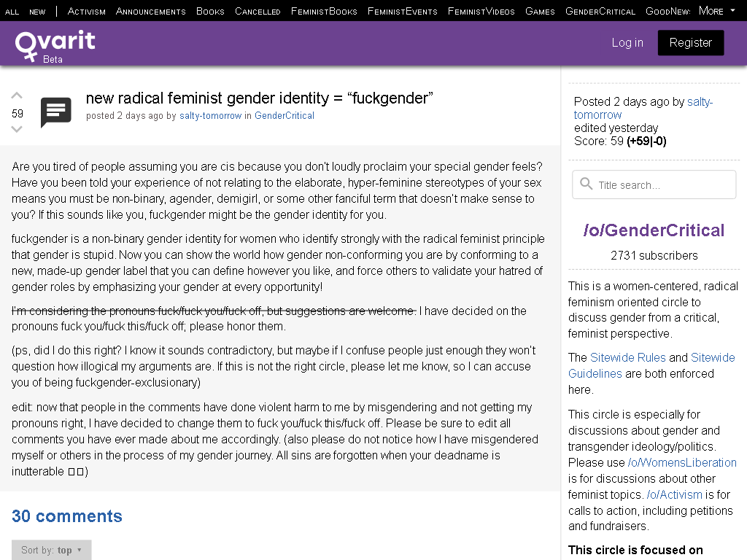Click the Register button

click(x=691, y=42)
